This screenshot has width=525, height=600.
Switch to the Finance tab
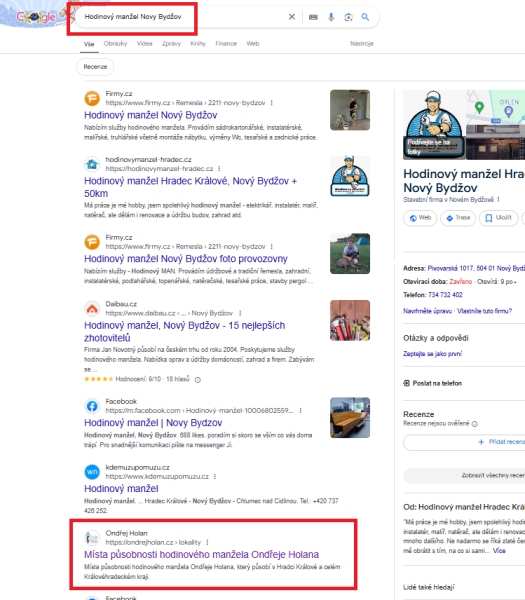[x=226, y=44]
